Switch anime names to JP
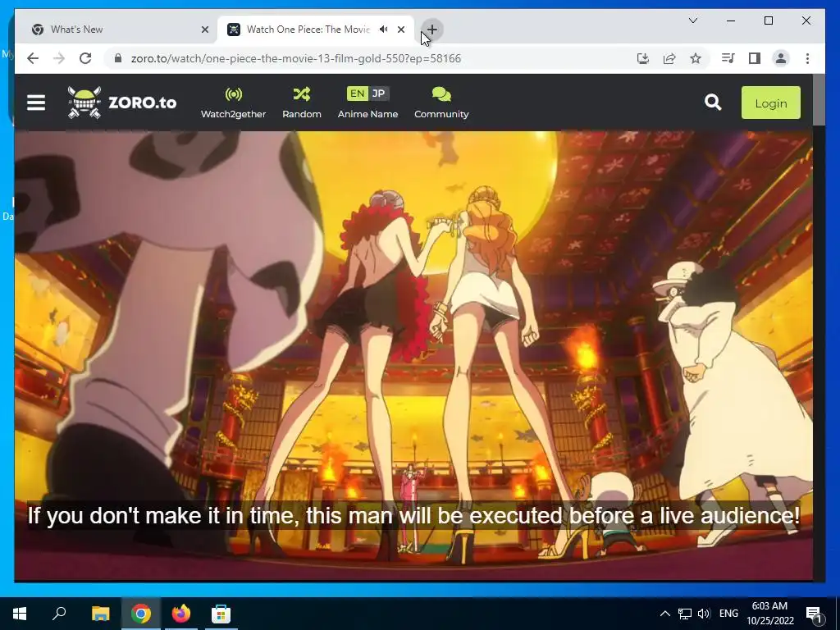 click(x=378, y=94)
